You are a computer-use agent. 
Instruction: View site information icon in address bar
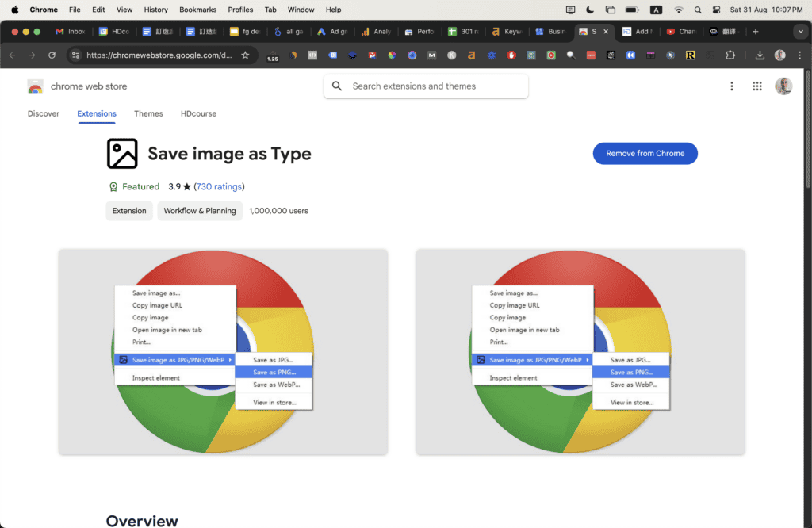[x=75, y=55]
